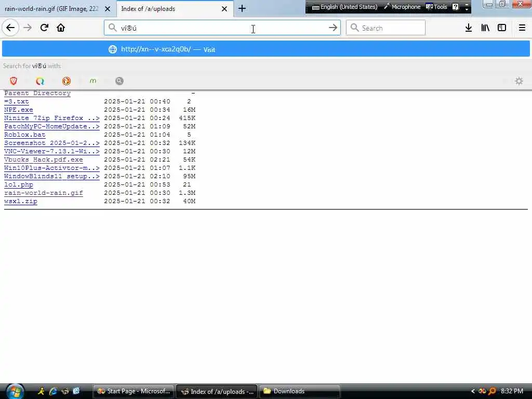Open the search settings gear icon
This screenshot has width=532, height=399.
tap(519, 81)
